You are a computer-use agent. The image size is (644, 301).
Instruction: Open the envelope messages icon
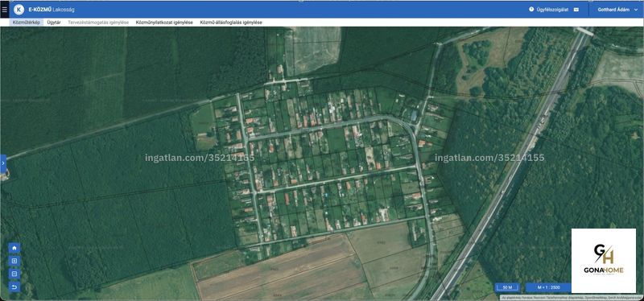click(x=576, y=10)
